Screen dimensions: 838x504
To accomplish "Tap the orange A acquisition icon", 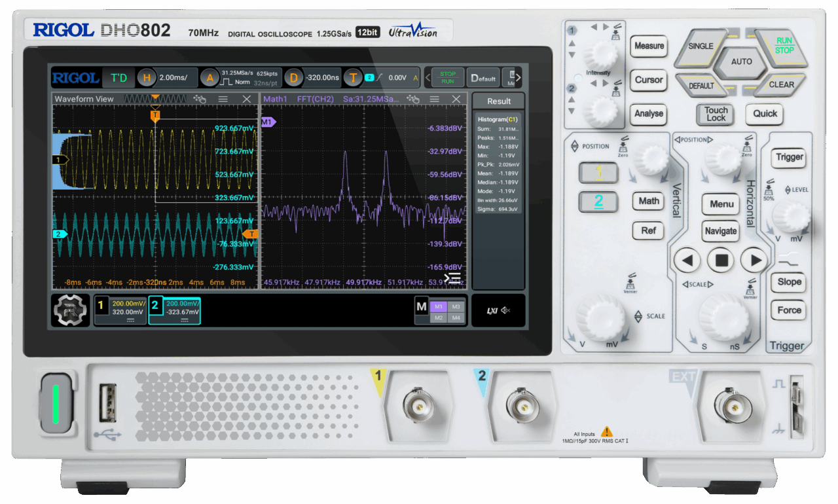I will pyautogui.click(x=210, y=78).
